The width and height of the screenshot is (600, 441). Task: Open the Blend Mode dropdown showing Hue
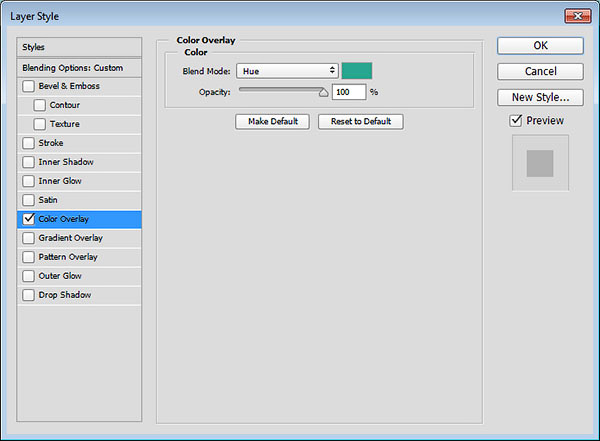tap(287, 71)
